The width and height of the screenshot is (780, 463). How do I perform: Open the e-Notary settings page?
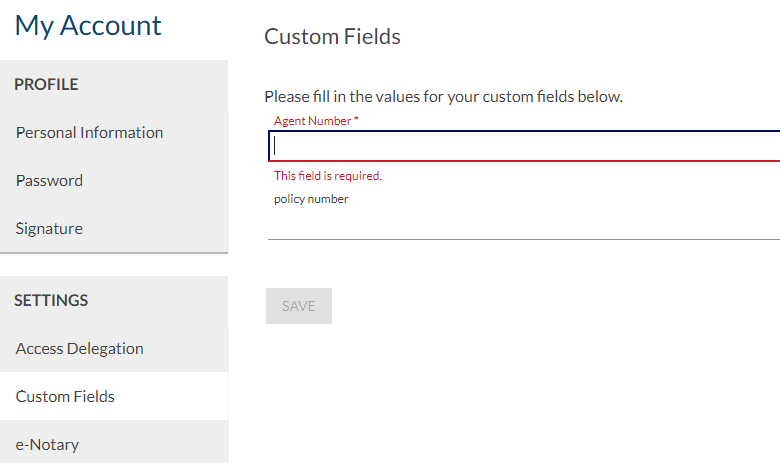point(114,442)
